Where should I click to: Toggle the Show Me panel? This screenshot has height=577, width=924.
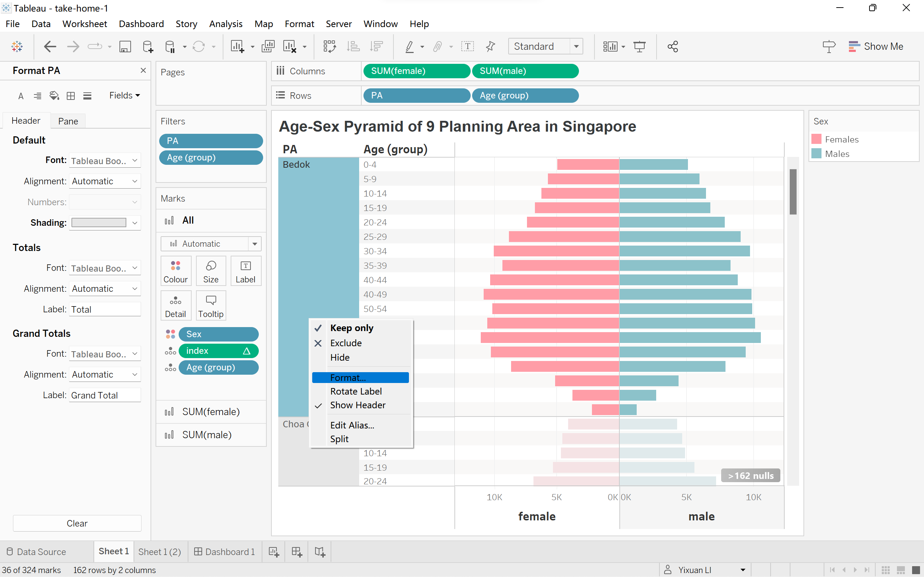tap(876, 47)
